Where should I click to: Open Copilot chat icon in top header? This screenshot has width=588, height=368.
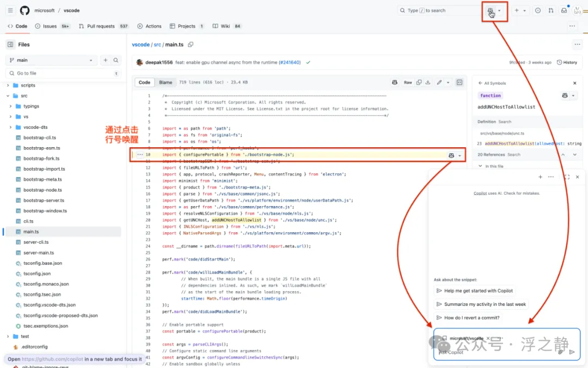tap(490, 10)
